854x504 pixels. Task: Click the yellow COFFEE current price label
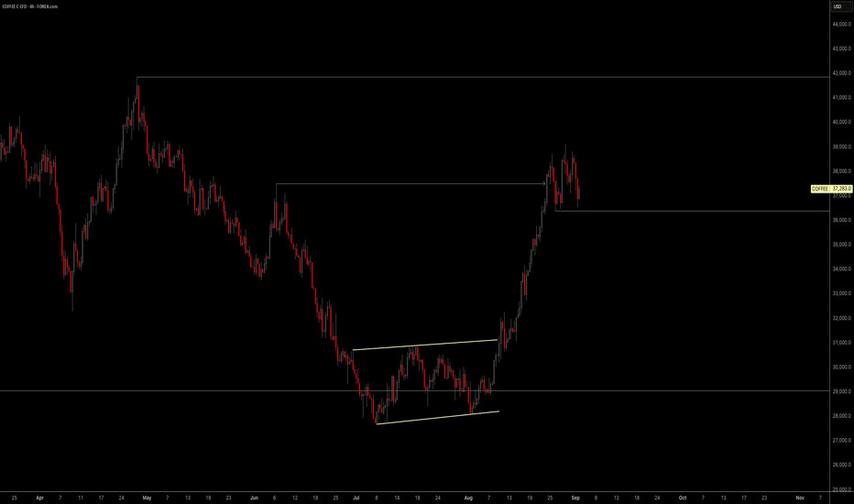[832, 189]
